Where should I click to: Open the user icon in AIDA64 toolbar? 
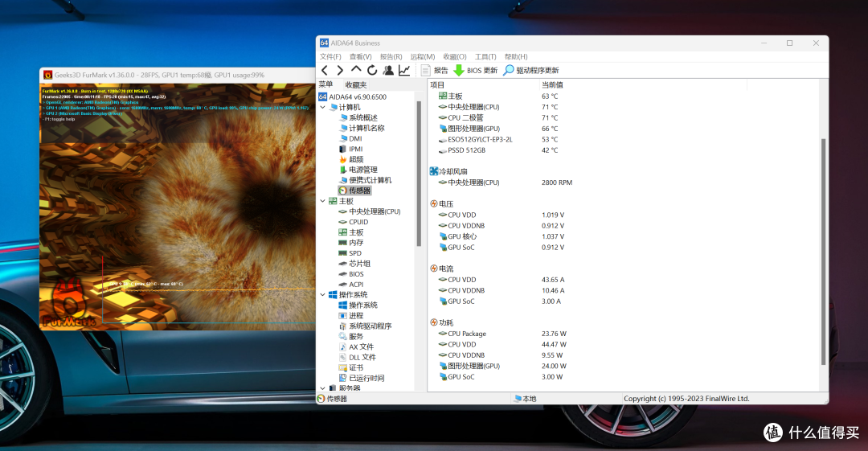tap(388, 71)
